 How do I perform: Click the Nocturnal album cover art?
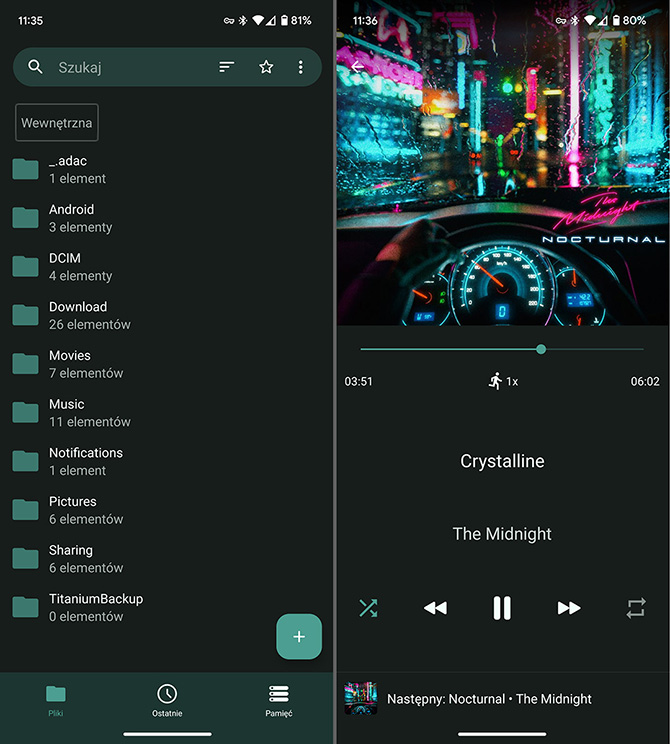pos(503,163)
